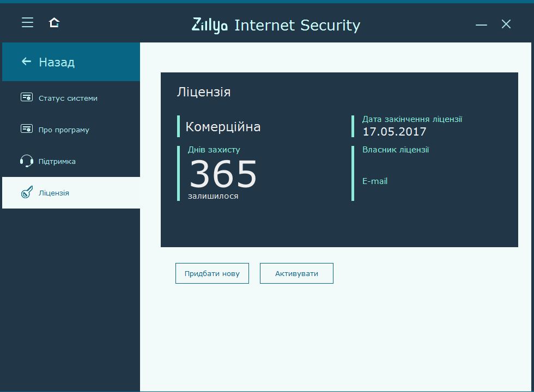
Task: Go to the home screen icon
Action: pos(54,22)
